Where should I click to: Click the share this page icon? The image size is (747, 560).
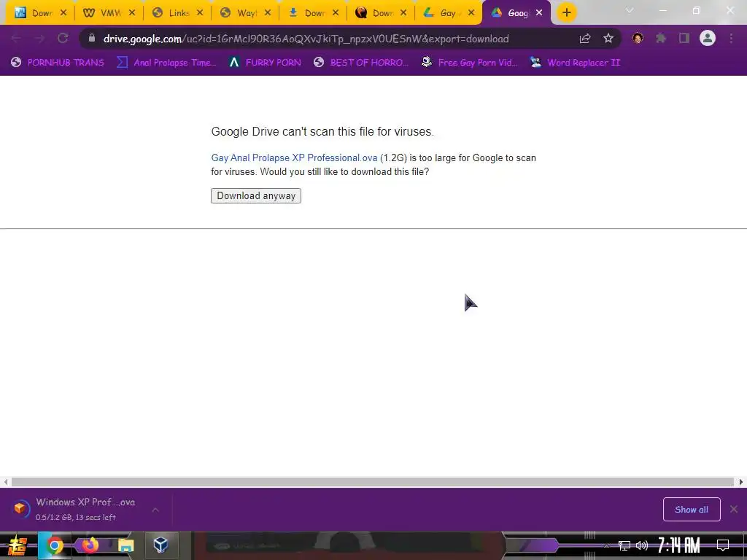[x=585, y=39]
